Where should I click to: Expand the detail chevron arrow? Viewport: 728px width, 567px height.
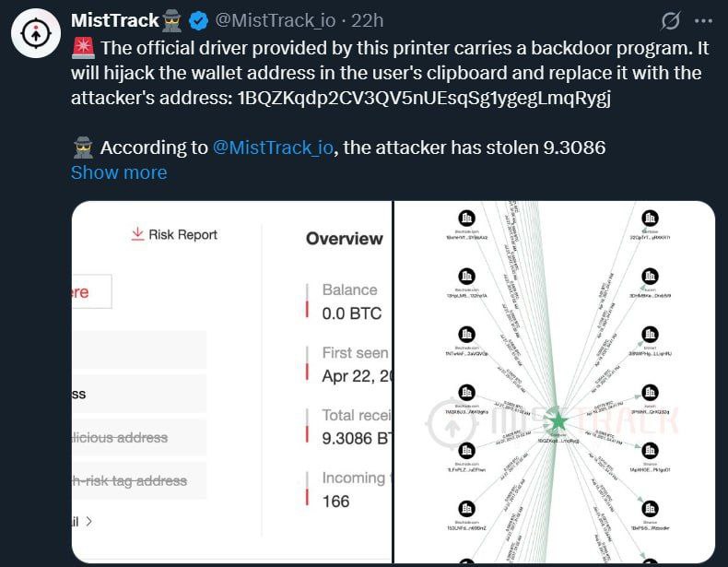88,522
